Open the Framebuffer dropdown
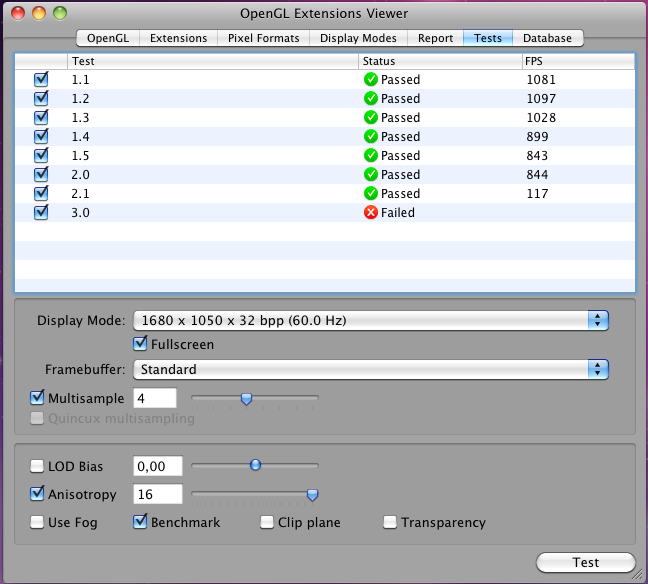Screen dimensions: 648x584 pyautogui.click(x=370, y=369)
